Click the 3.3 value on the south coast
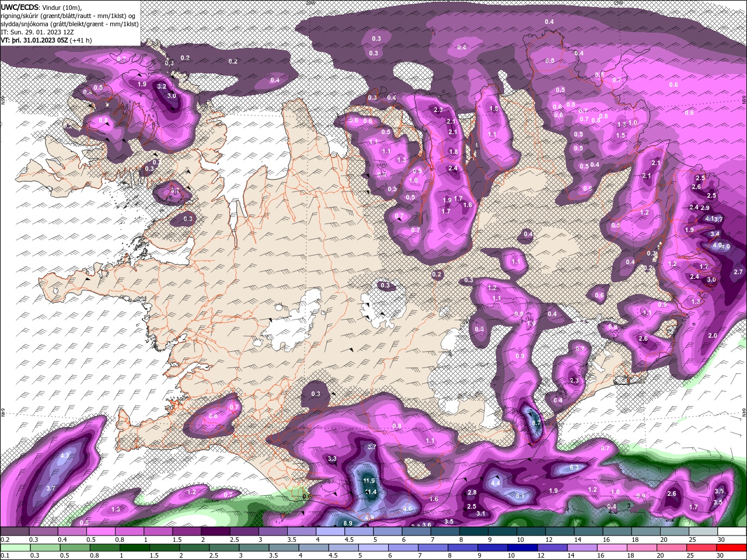 pos(332,459)
